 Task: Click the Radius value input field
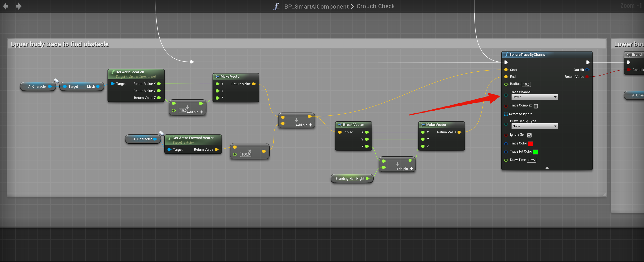(526, 84)
